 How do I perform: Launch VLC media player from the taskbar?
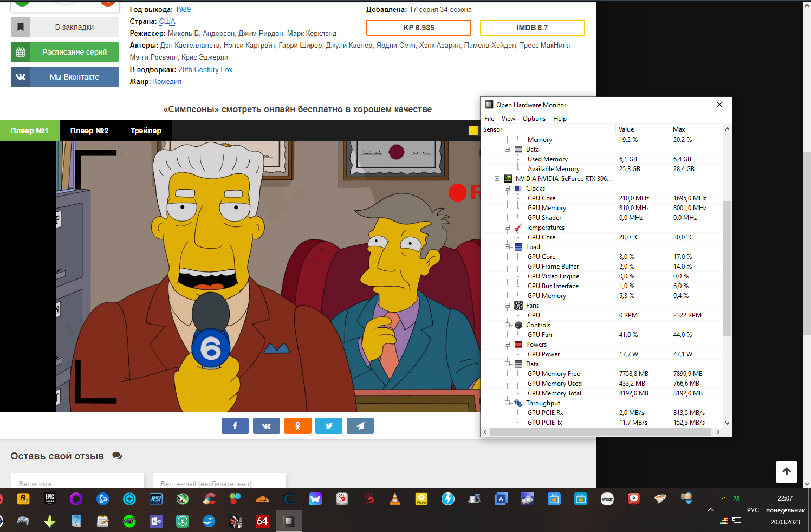coord(395,499)
